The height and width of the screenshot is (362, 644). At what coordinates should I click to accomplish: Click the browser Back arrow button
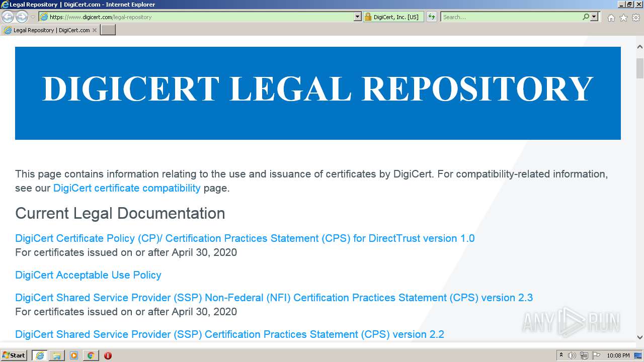pyautogui.click(x=8, y=17)
